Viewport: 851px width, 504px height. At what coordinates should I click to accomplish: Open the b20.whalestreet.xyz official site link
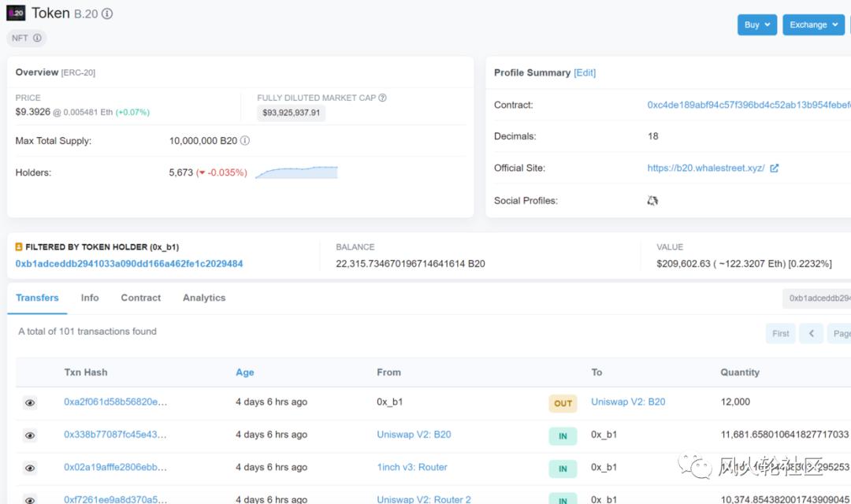coord(706,169)
